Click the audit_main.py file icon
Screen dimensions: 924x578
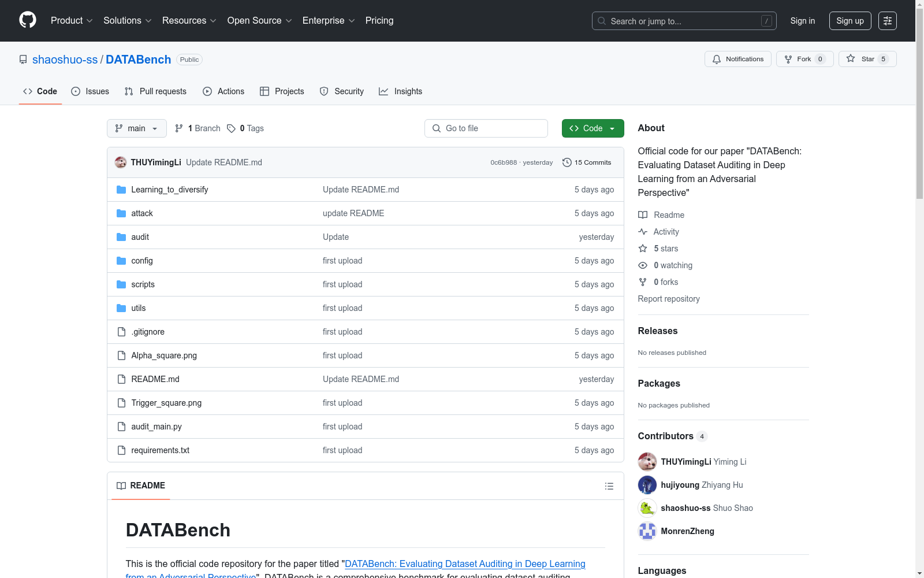pyautogui.click(x=121, y=427)
